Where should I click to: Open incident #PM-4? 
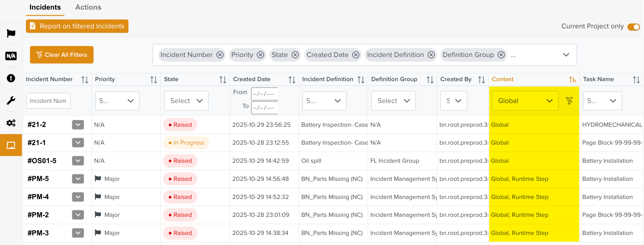coord(38,197)
